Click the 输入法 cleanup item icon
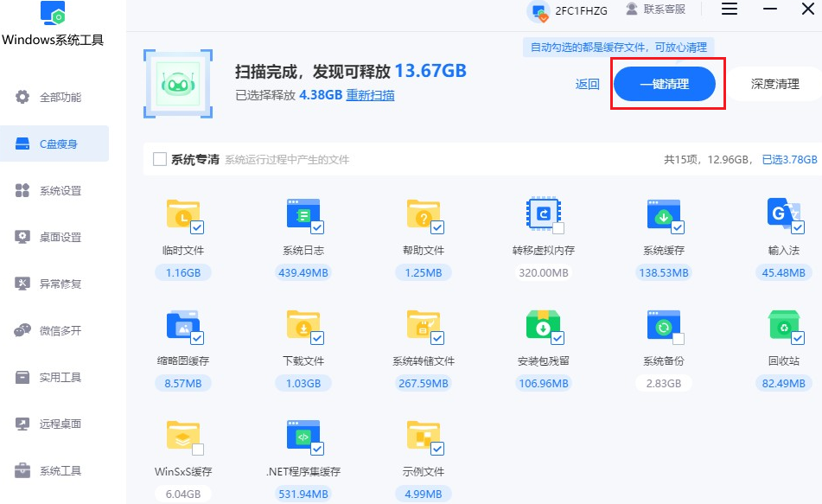 coord(784,215)
